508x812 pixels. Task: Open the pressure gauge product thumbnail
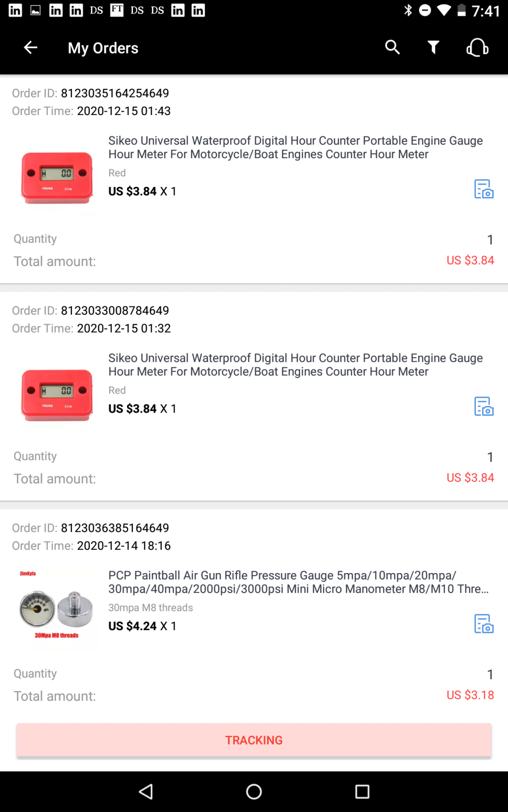[x=57, y=607]
